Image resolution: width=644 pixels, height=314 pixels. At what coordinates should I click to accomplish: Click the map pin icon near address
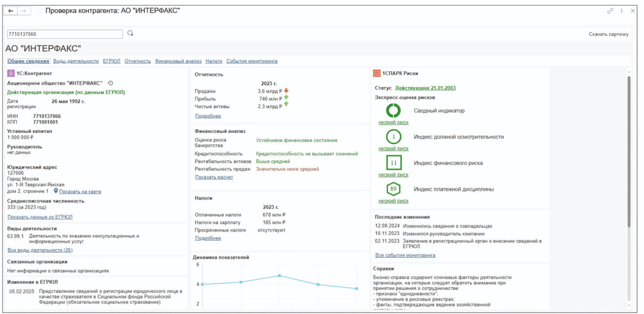(x=56, y=191)
